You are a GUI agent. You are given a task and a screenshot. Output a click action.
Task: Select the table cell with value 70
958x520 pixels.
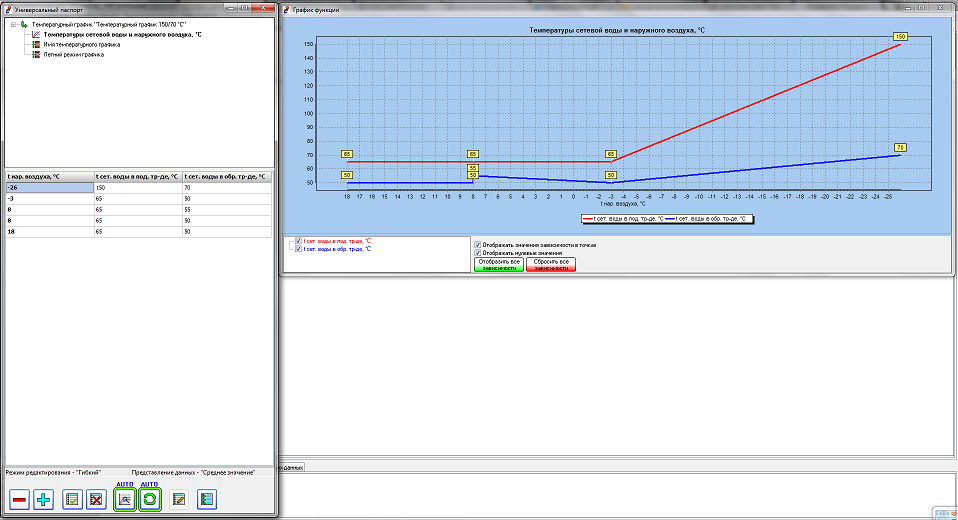(x=227, y=188)
